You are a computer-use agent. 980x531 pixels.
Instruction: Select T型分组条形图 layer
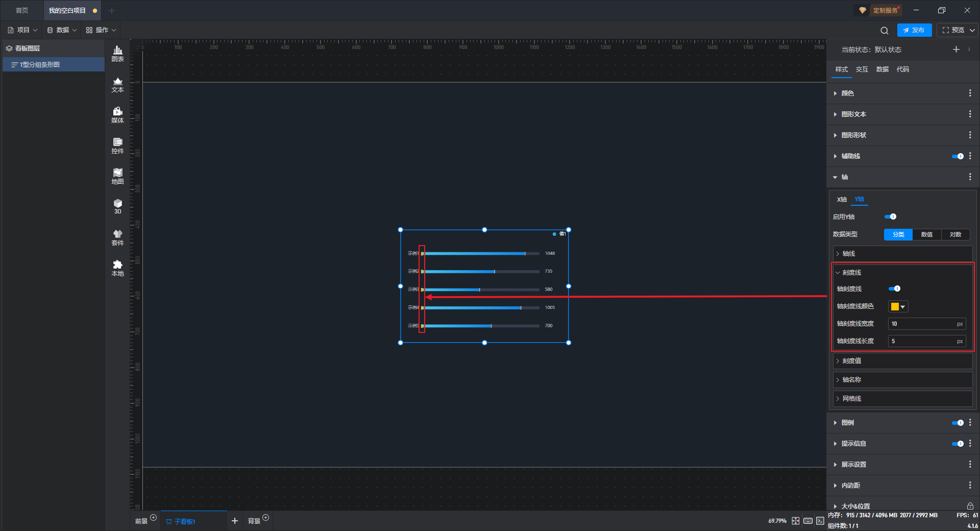(x=54, y=65)
